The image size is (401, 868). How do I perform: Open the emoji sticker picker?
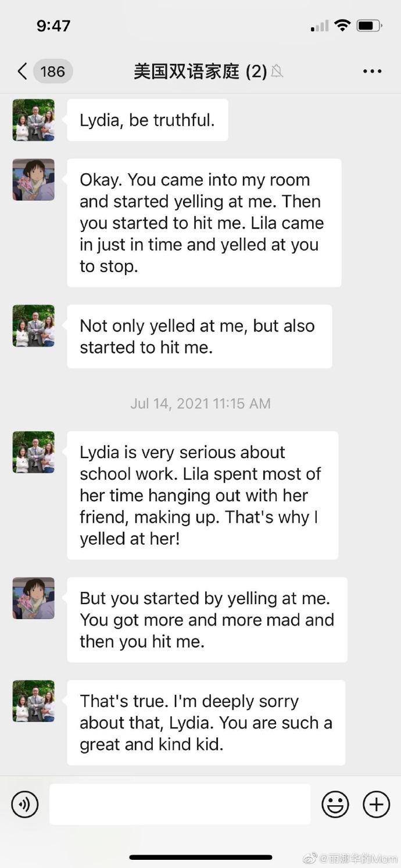[x=335, y=805]
